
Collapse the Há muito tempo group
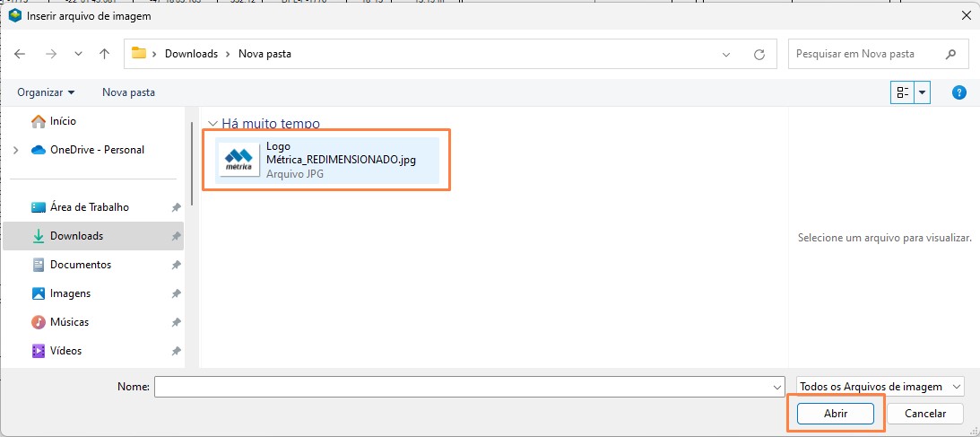212,124
